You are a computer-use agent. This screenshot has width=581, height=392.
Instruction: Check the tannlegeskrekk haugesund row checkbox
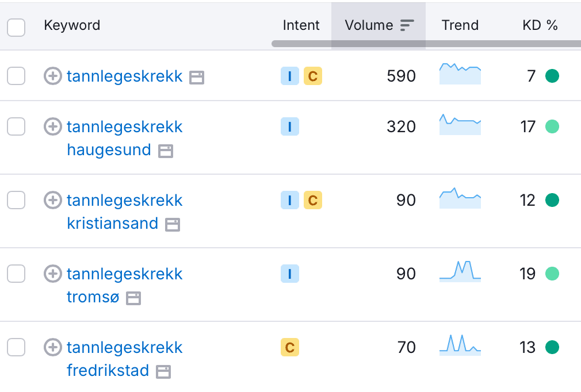(x=16, y=126)
